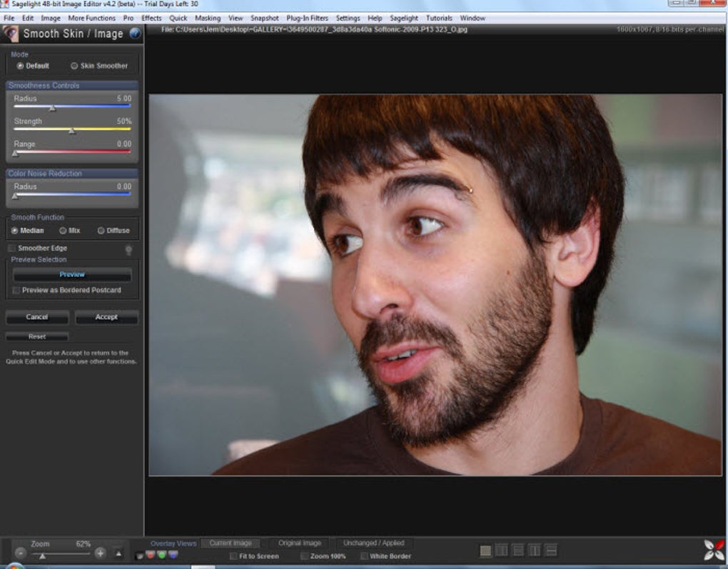Select the stacked horizontal split layout icon
The height and width of the screenshot is (569, 728).
click(x=519, y=550)
